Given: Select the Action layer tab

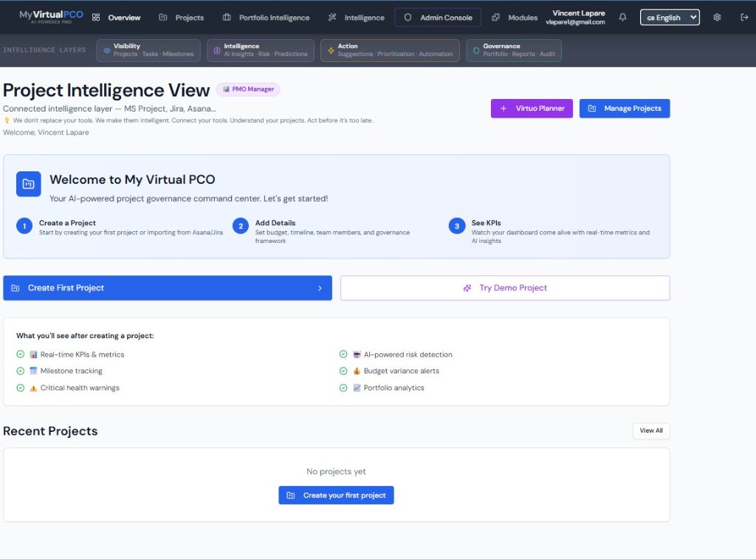Looking at the screenshot, I should pos(390,50).
